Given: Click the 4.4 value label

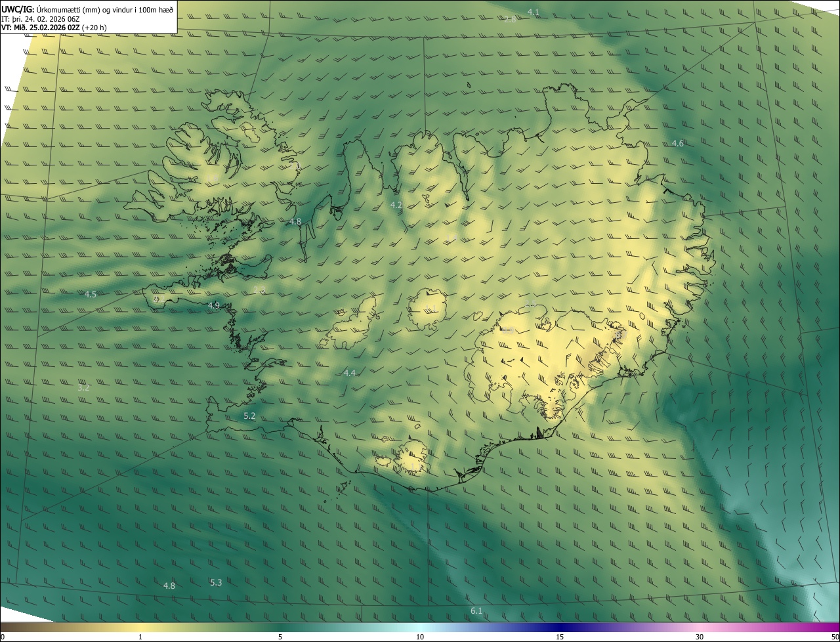Looking at the screenshot, I should [x=349, y=373].
